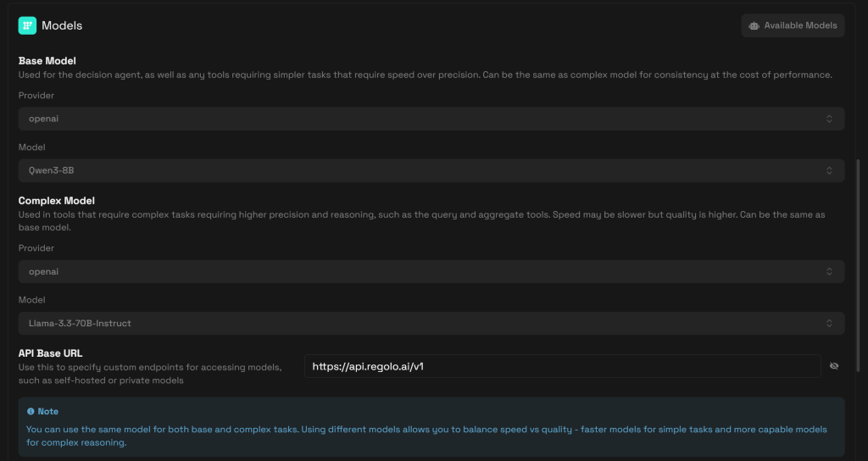Click the Base Model heading

[47, 61]
